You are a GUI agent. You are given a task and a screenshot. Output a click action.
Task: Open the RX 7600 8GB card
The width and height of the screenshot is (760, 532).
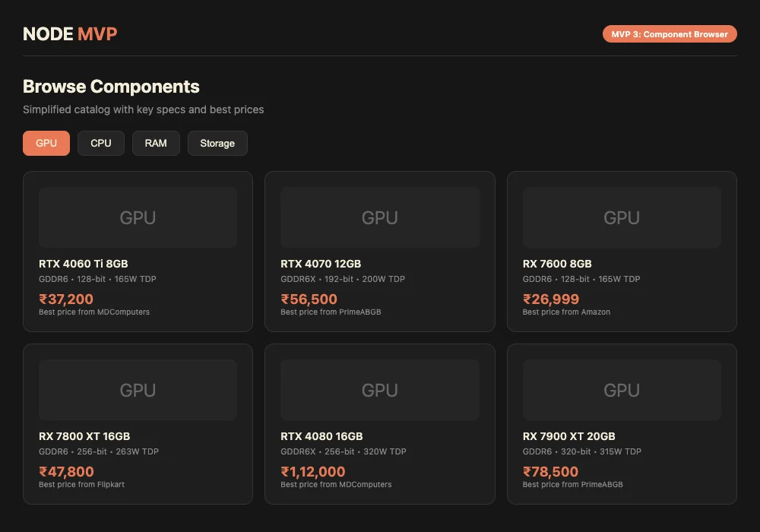[622, 252]
